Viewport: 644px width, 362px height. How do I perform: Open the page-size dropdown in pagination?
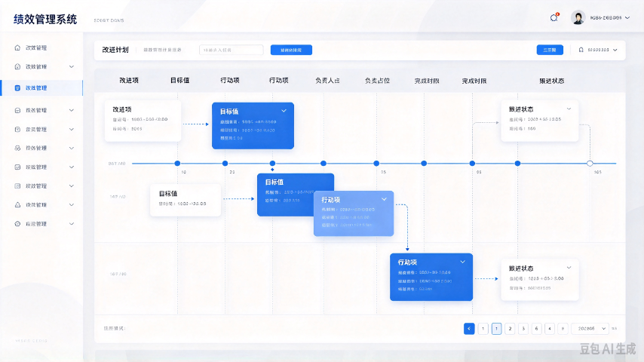coord(590,329)
